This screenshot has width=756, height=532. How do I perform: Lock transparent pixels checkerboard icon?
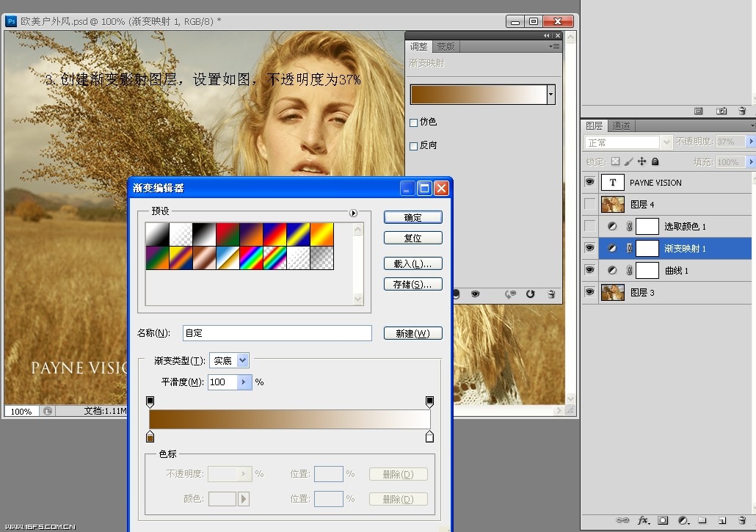[x=615, y=161]
